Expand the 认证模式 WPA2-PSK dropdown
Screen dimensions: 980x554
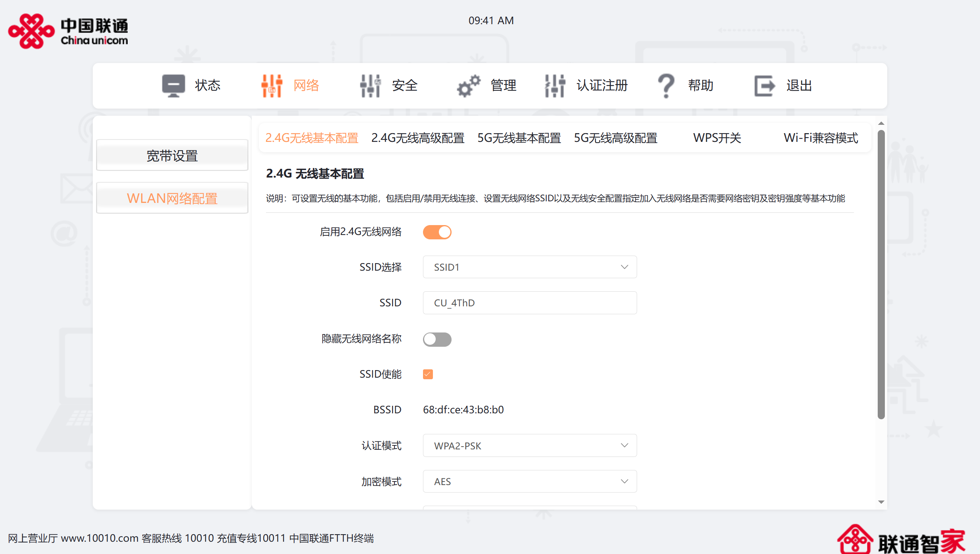(x=530, y=445)
